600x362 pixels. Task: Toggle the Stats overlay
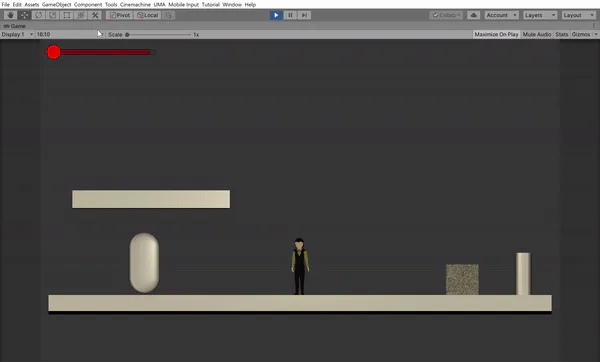click(x=562, y=34)
